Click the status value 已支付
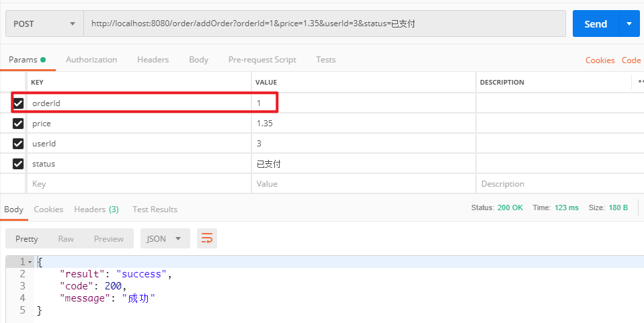The width and height of the screenshot is (644, 323). [364, 164]
